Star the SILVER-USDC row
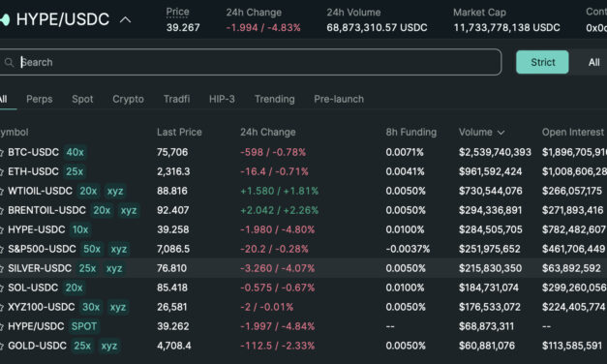 (x=2, y=268)
